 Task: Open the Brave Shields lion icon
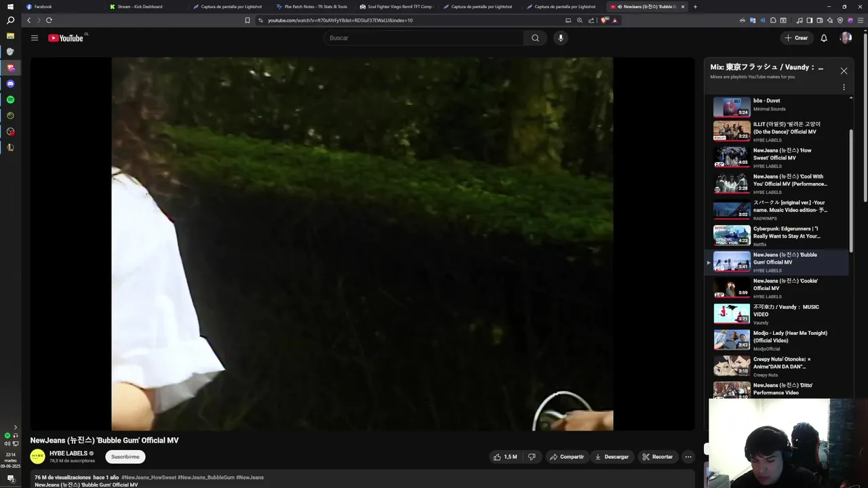pos(605,20)
